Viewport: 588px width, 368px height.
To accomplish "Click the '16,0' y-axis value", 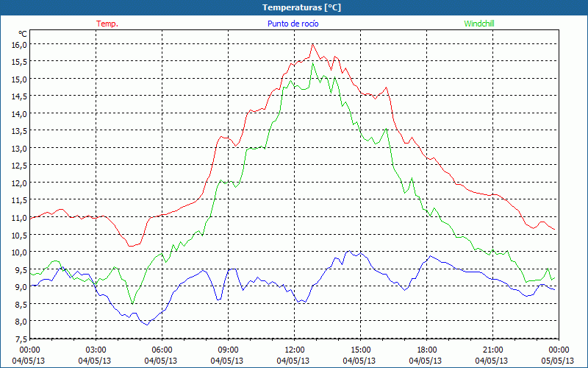I will (19, 45).
